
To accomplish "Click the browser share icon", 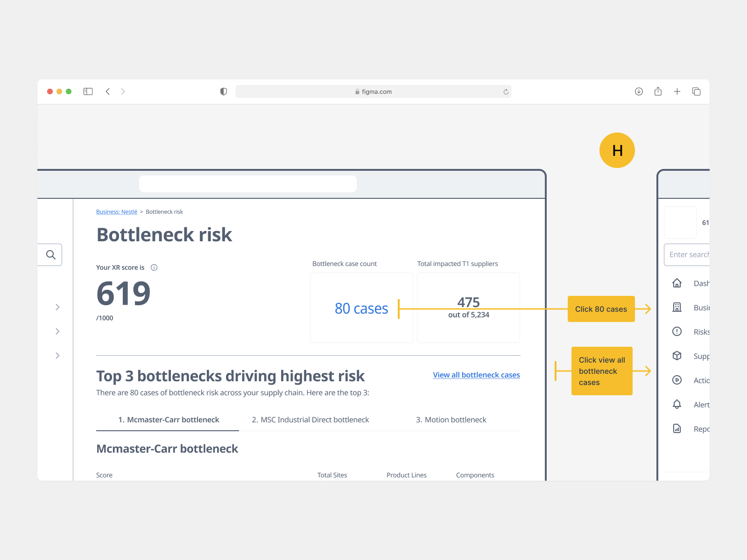I will [x=658, y=91].
